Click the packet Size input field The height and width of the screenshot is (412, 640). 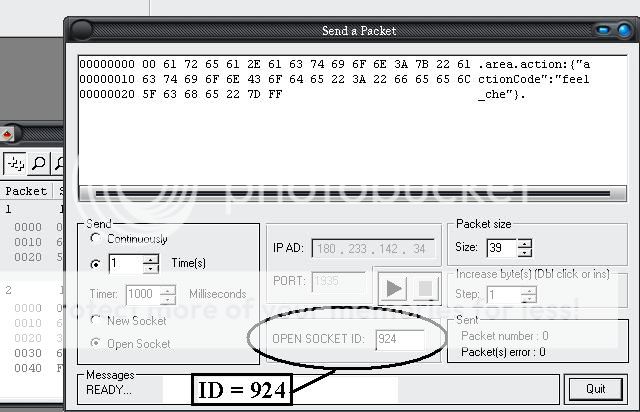pos(501,248)
